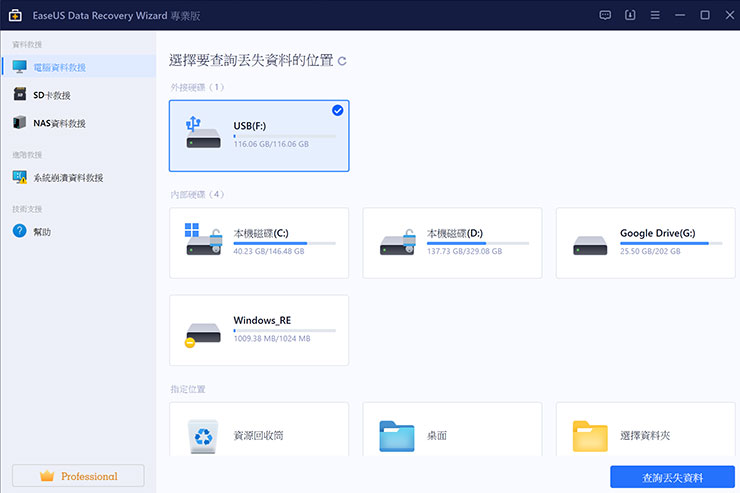
Task: Select the Google Drive(G:) label
Action: [657, 233]
